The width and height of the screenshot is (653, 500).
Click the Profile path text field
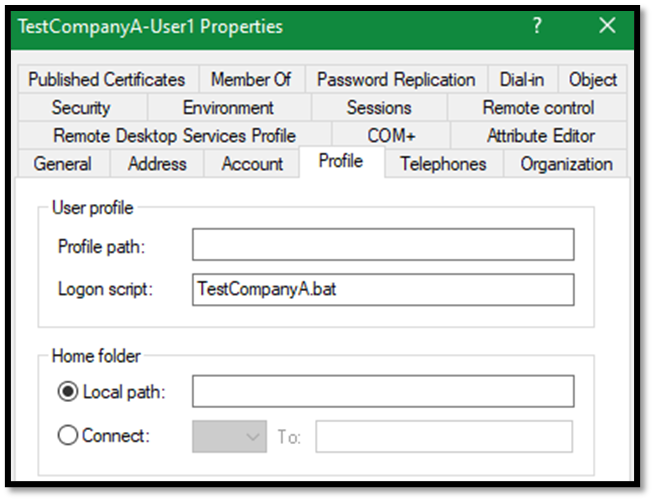[383, 245]
